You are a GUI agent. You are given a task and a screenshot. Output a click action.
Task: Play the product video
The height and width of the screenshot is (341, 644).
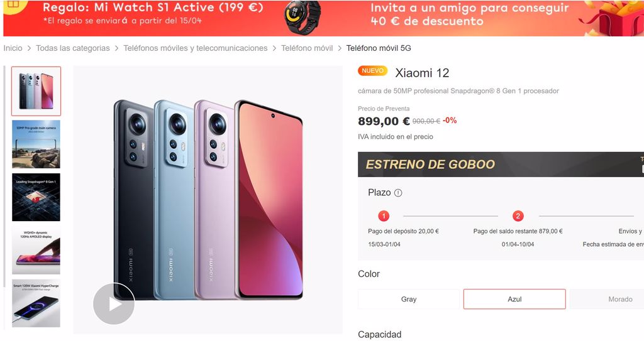coord(114,304)
